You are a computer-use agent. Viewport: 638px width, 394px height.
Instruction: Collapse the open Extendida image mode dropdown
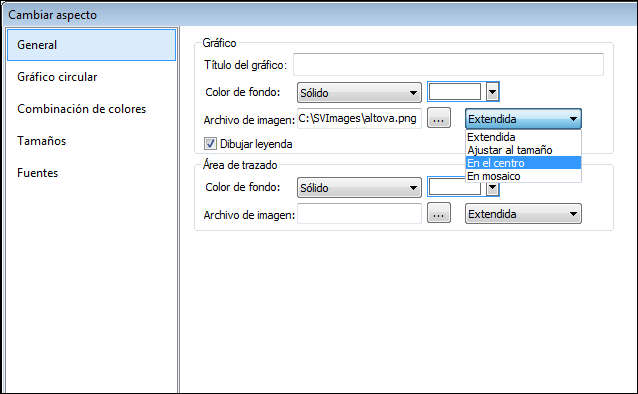[523, 119]
